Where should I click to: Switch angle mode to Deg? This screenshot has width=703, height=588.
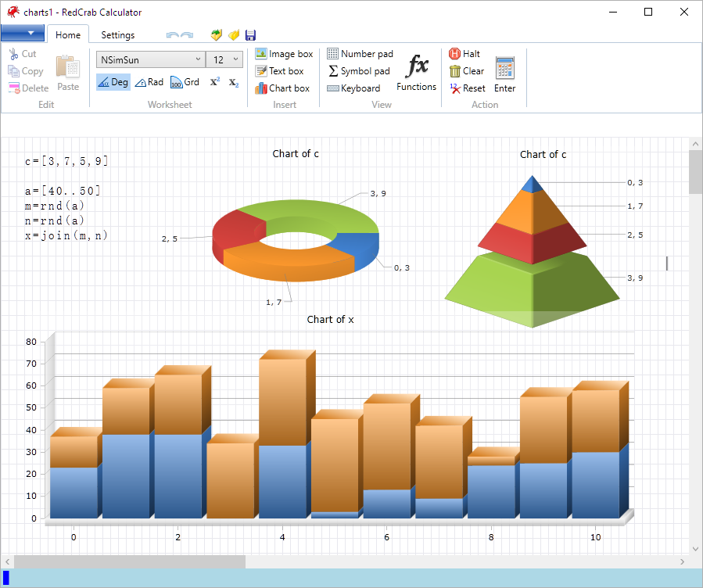pyautogui.click(x=113, y=82)
